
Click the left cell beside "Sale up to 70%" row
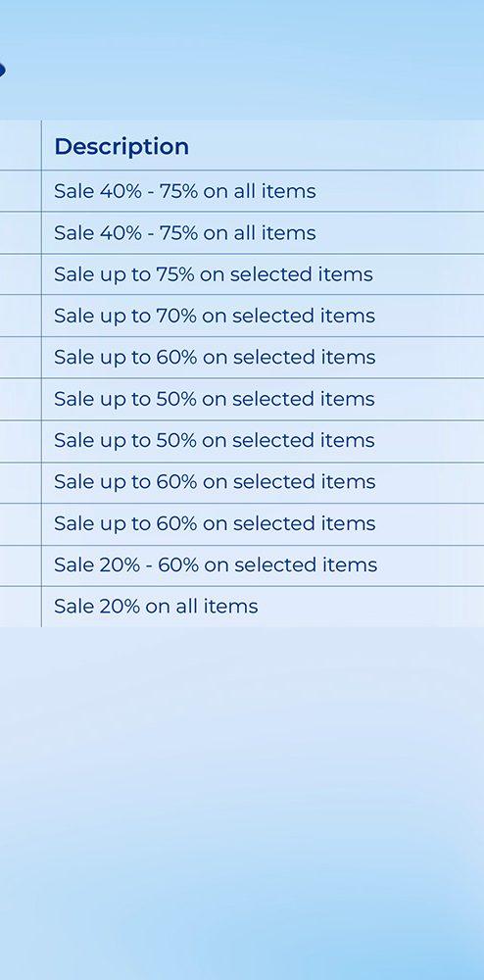point(21,316)
